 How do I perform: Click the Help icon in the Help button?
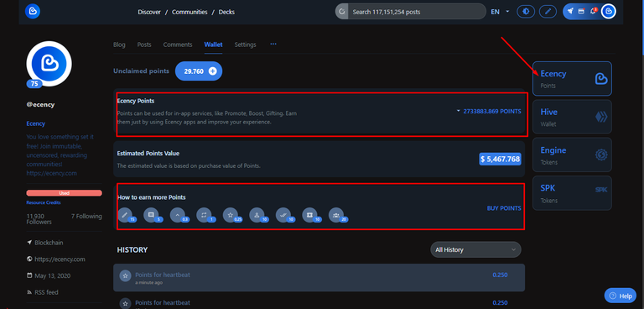pos(613,296)
